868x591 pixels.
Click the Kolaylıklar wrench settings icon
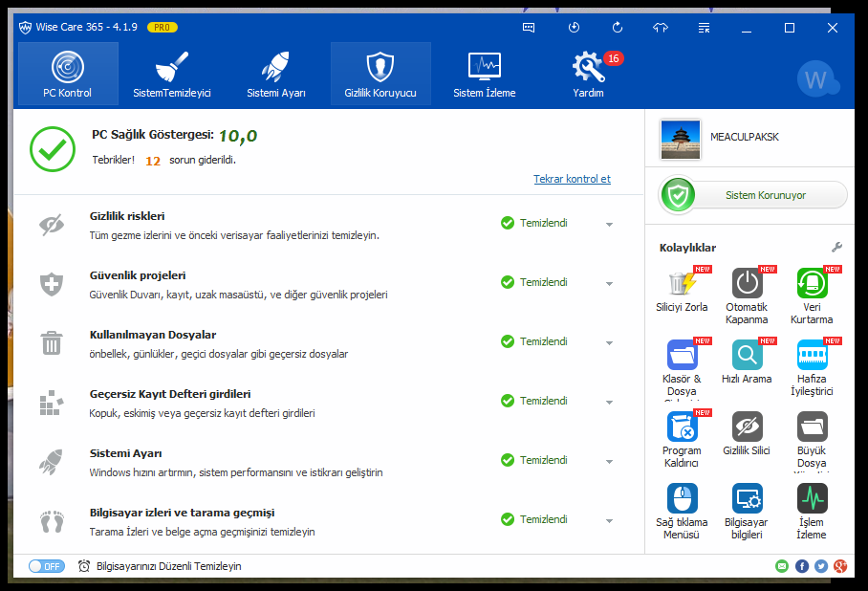[836, 247]
